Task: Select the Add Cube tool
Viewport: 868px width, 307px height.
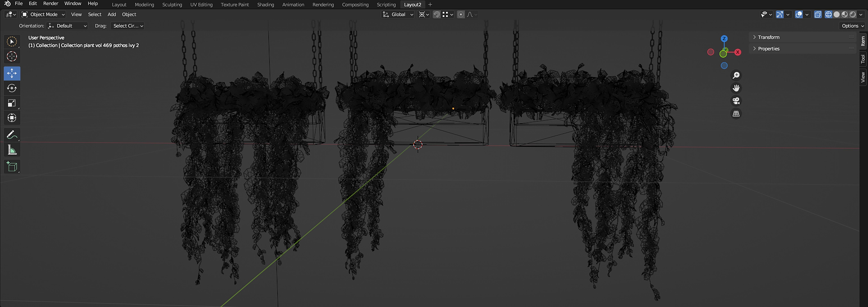Action: (x=12, y=167)
